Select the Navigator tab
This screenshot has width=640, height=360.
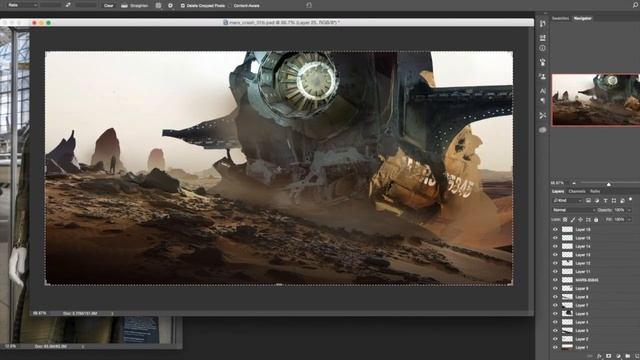(x=582, y=18)
